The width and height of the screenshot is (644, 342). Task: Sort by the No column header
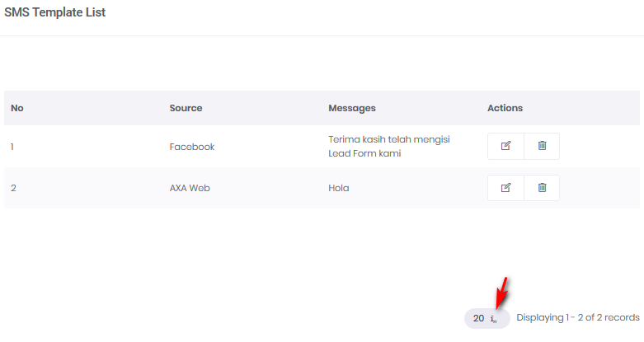pos(17,108)
